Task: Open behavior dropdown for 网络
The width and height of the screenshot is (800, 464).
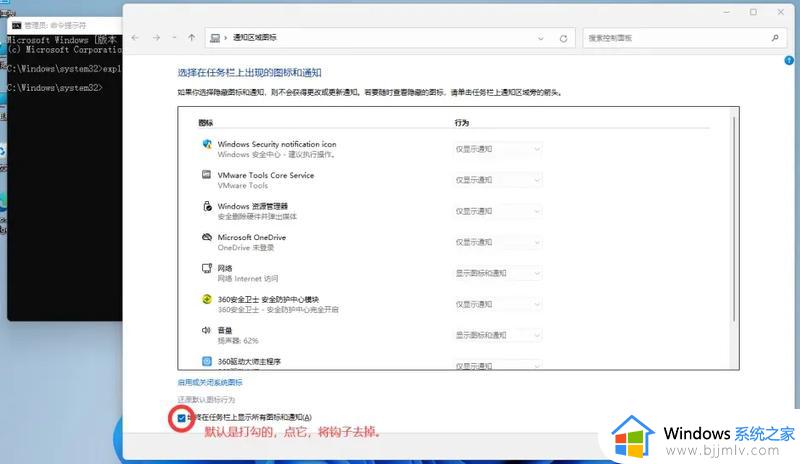Action: point(497,273)
